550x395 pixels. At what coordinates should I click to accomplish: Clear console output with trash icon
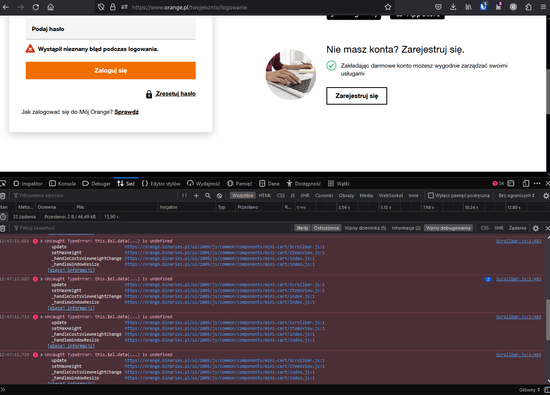(x=3, y=228)
